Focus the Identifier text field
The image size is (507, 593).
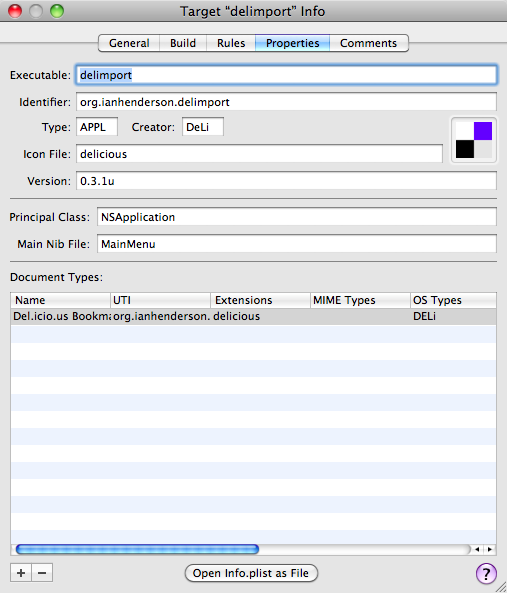click(286, 102)
